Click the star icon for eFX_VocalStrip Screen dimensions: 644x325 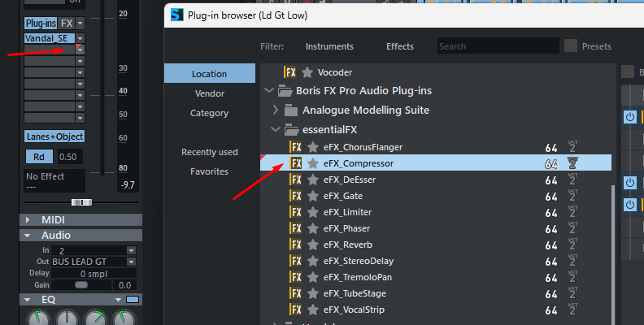[x=313, y=310]
